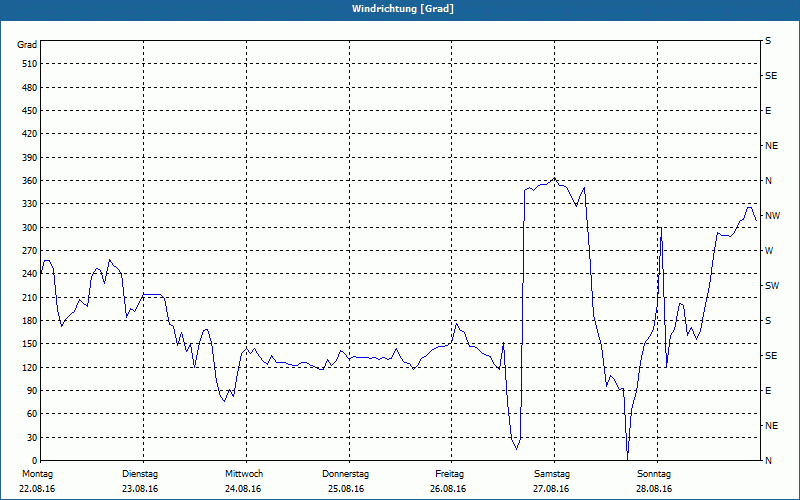Click the 30 y-axis value
800x500 pixels.
pos(32,437)
